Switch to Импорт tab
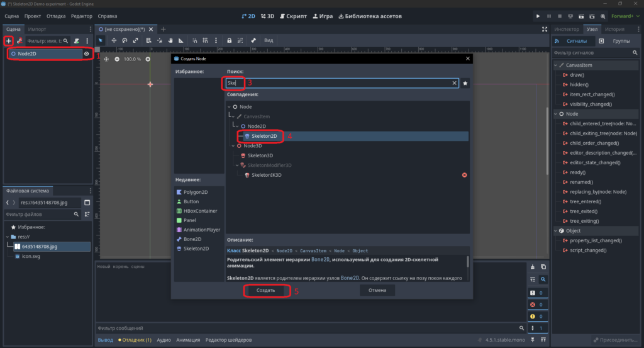The height and width of the screenshot is (348, 644). click(x=37, y=29)
